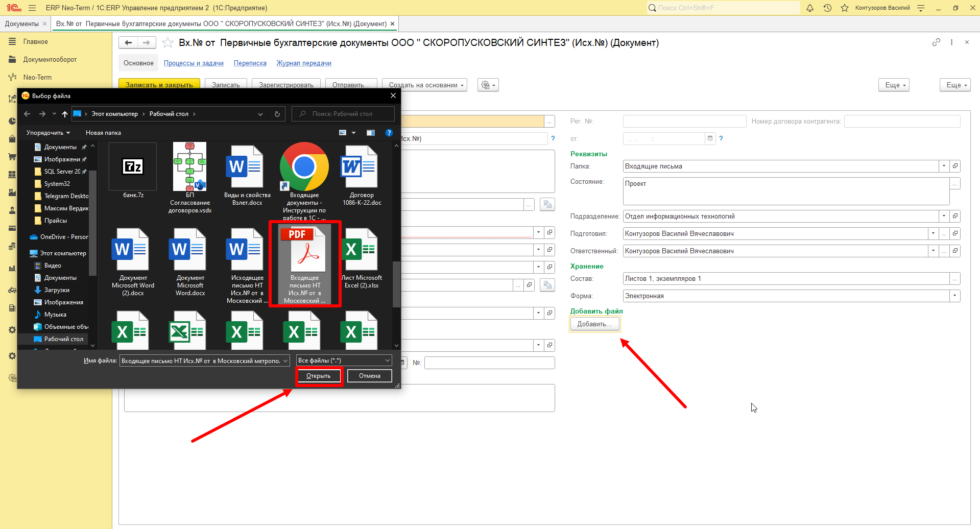
Task: Copy link to document icon
Action: click(x=936, y=42)
